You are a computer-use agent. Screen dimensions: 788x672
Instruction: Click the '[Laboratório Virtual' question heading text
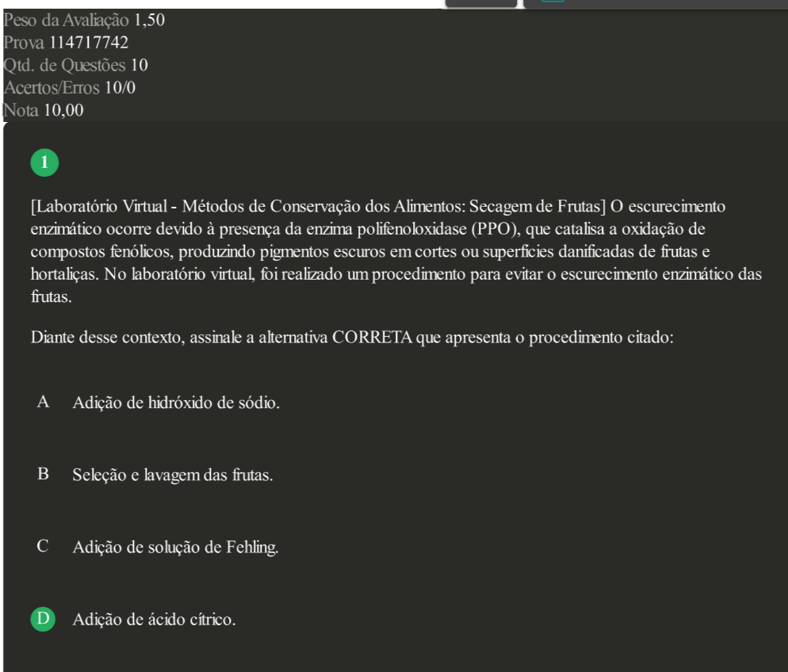[99, 206]
